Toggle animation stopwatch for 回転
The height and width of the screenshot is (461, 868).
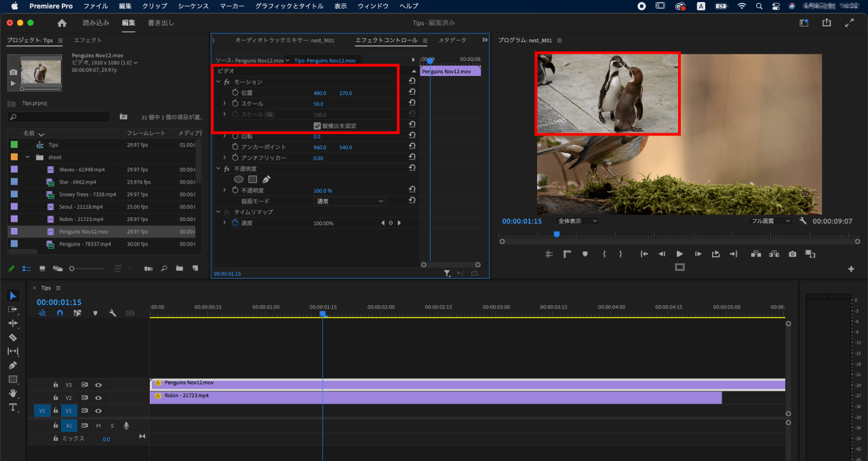point(235,136)
